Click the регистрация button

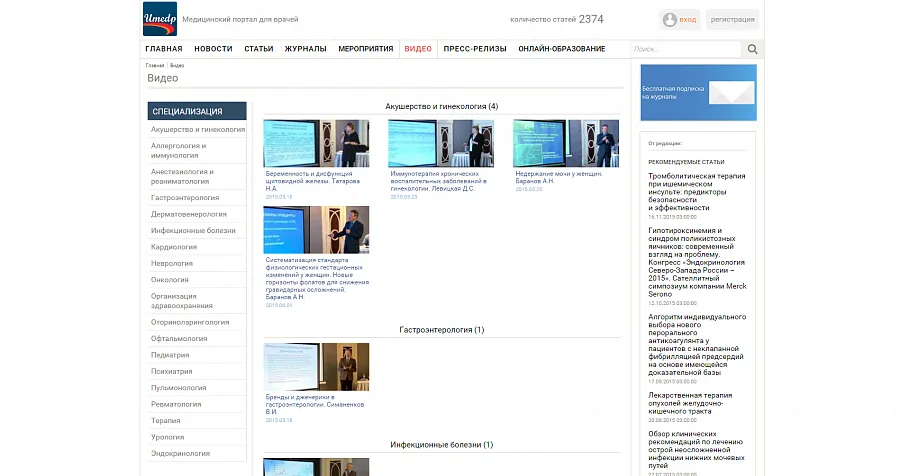[x=732, y=20]
